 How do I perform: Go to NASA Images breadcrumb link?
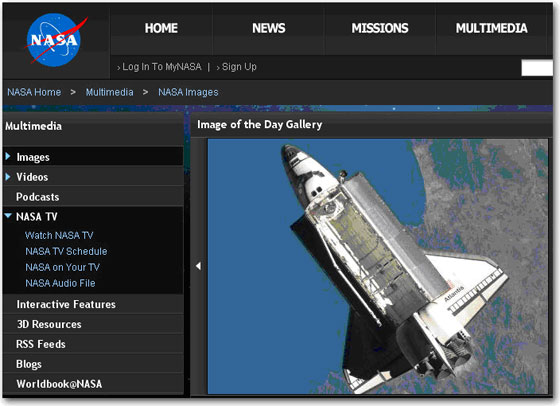coord(188,92)
